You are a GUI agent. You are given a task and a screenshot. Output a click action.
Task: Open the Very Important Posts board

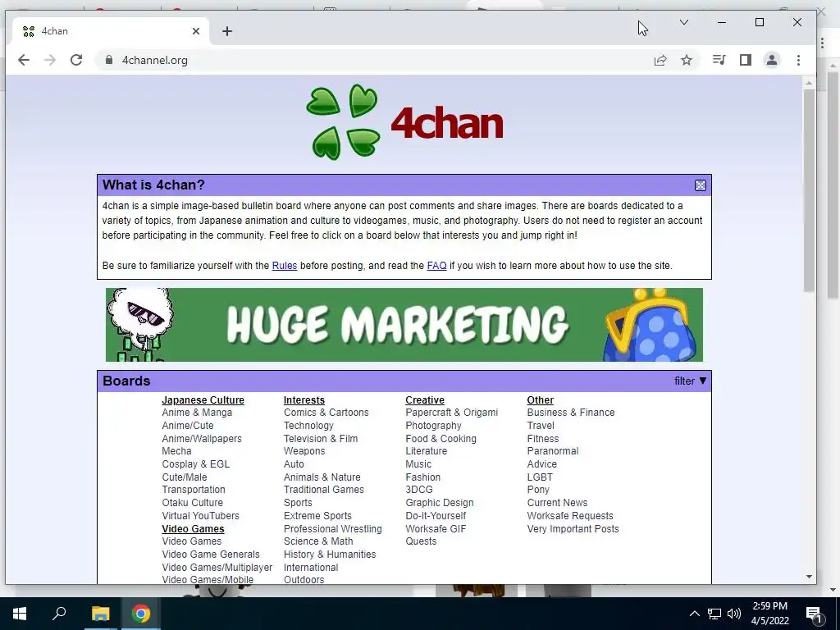pos(573,528)
